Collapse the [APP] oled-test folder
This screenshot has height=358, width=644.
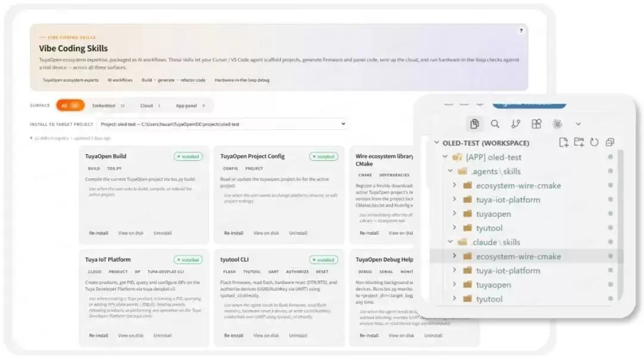(445, 157)
